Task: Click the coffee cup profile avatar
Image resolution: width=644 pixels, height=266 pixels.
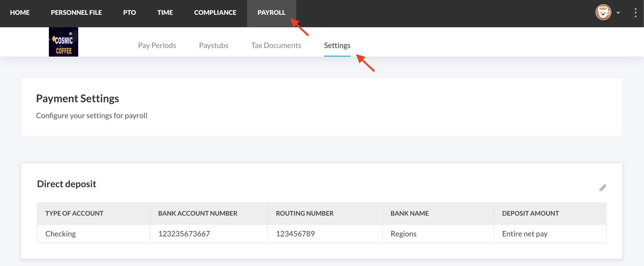Action: (x=603, y=12)
